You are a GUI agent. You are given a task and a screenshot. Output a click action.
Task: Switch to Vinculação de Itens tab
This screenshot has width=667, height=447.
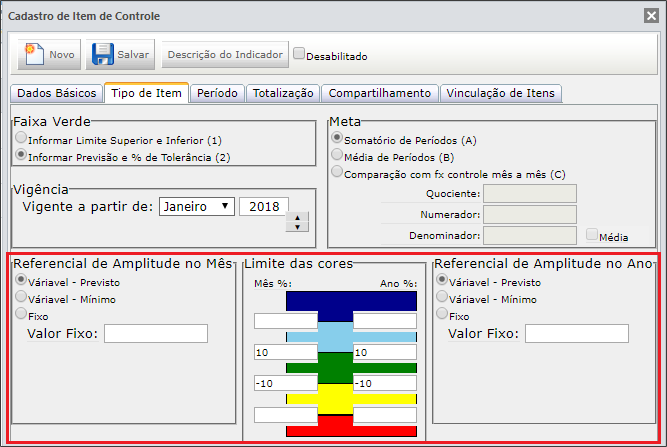pos(500,93)
